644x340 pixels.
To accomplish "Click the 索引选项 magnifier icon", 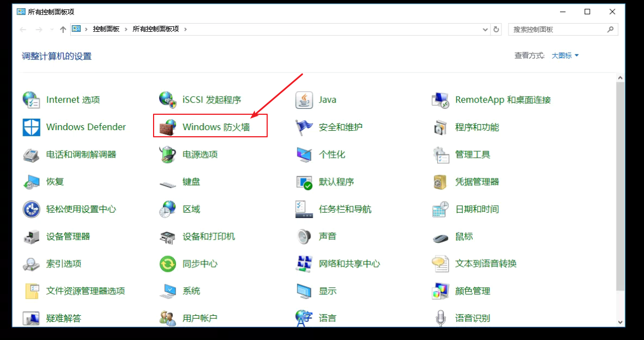I will point(31,264).
